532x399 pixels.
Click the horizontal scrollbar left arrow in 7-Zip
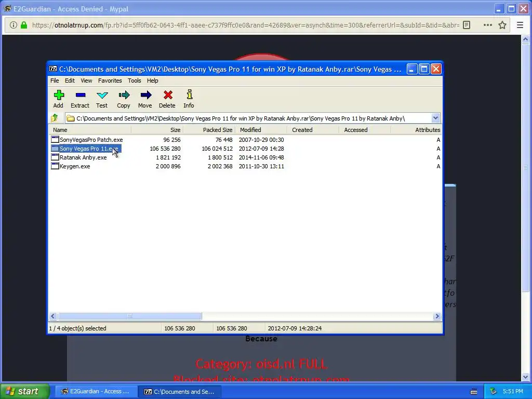(52, 316)
